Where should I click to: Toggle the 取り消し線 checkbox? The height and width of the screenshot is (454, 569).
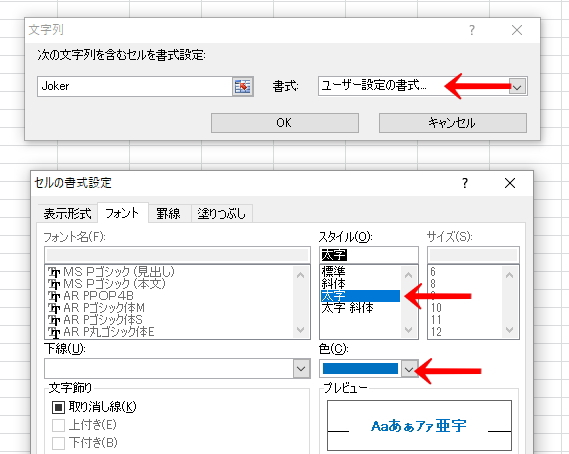click(x=58, y=407)
